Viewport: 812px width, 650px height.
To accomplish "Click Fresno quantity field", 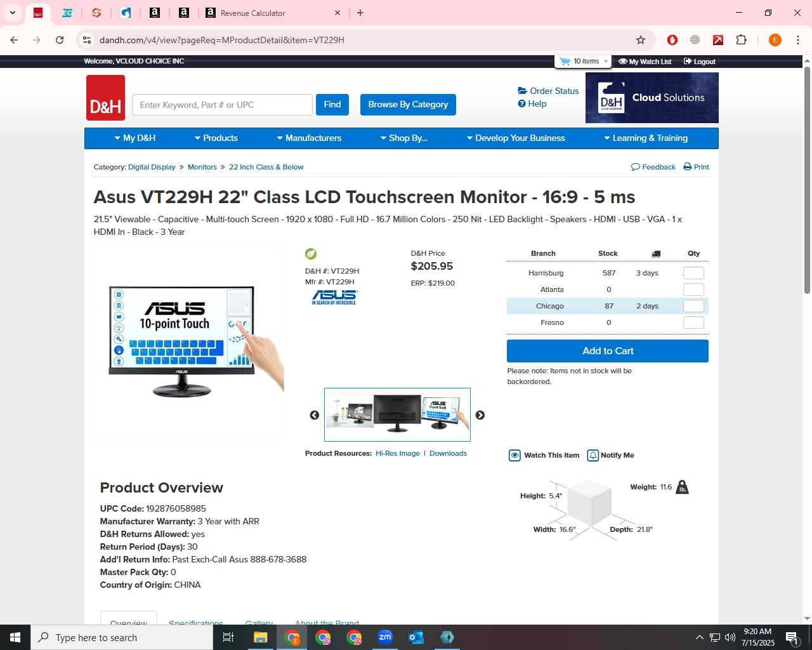I will (x=693, y=322).
